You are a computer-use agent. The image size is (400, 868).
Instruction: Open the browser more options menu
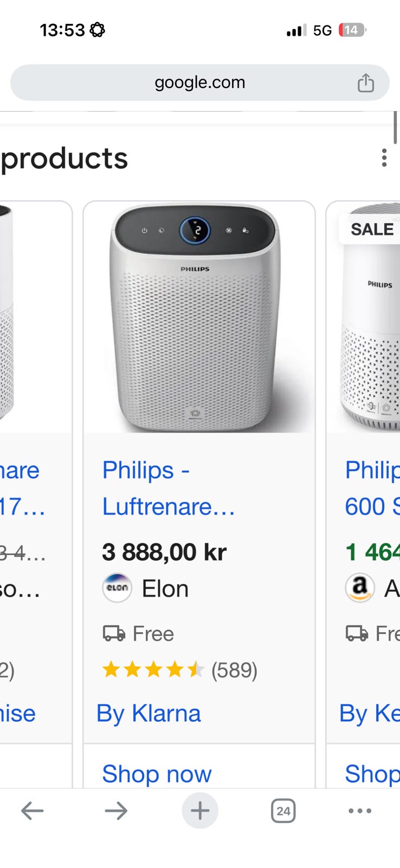click(360, 811)
